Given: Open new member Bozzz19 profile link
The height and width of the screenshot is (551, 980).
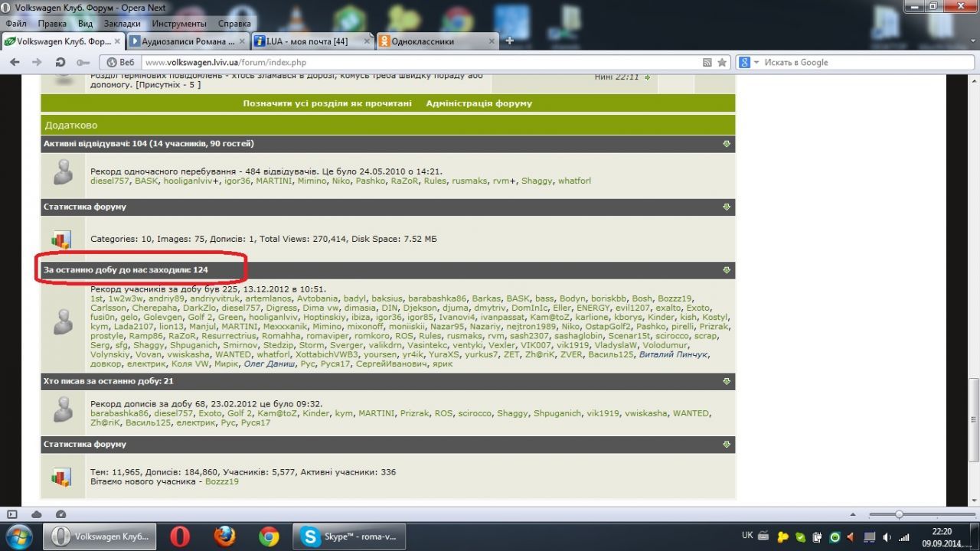Looking at the screenshot, I should point(222,481).
